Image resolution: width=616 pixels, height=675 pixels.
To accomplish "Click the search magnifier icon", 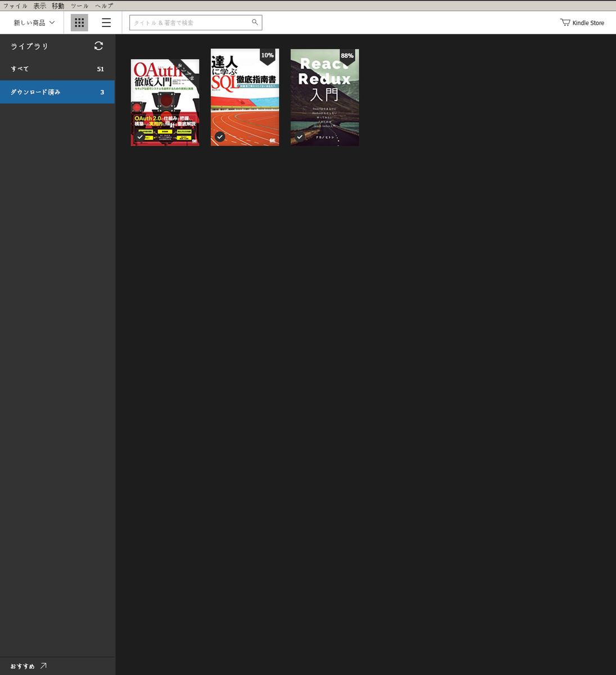I will coord(255,22).
